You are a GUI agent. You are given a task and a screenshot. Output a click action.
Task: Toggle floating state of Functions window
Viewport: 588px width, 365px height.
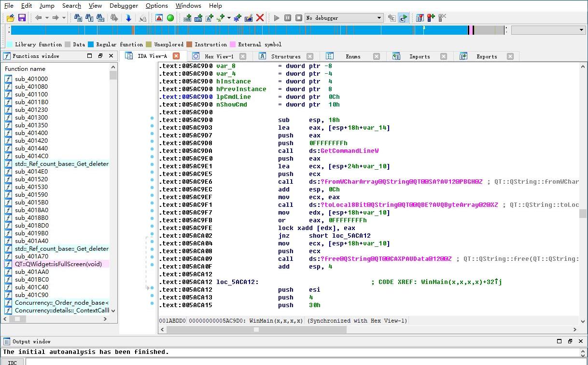(100, 56)
